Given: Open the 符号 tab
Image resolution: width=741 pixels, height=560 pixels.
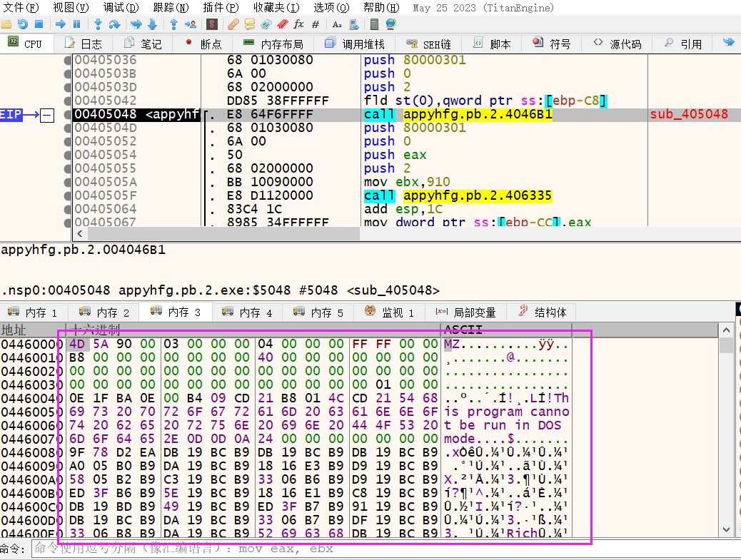Looking at the screenshot, I should [552, 44].
